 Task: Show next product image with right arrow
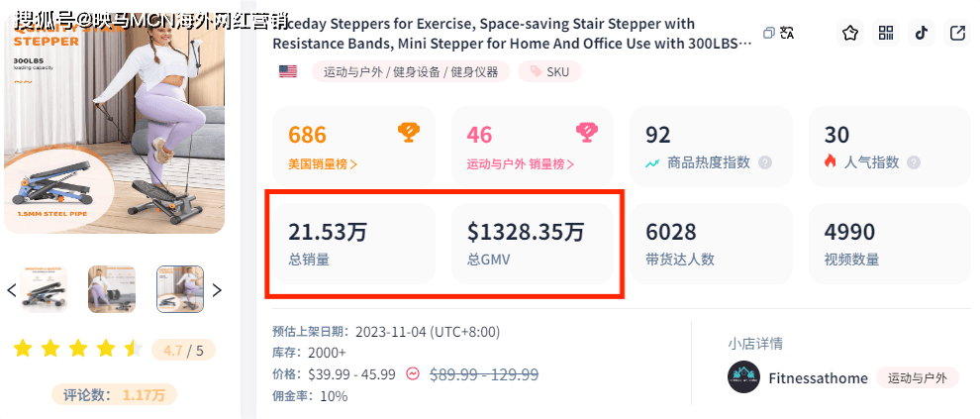click(x=217, y=290)
